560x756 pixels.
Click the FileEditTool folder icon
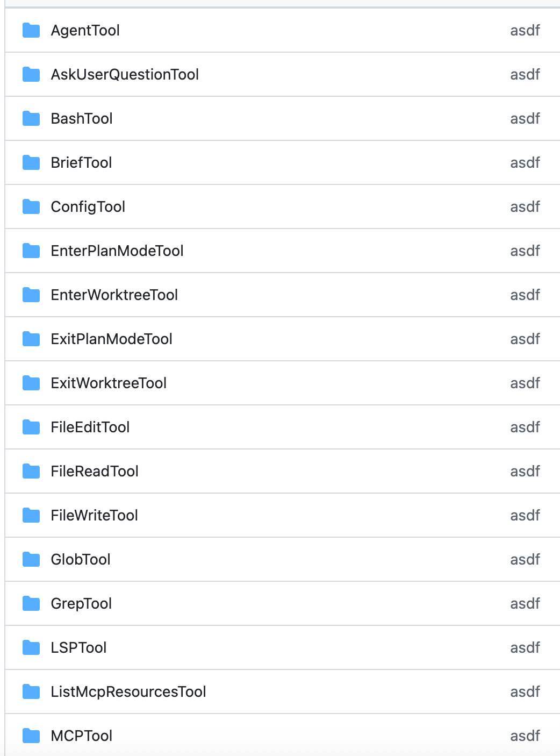[31, 427]
